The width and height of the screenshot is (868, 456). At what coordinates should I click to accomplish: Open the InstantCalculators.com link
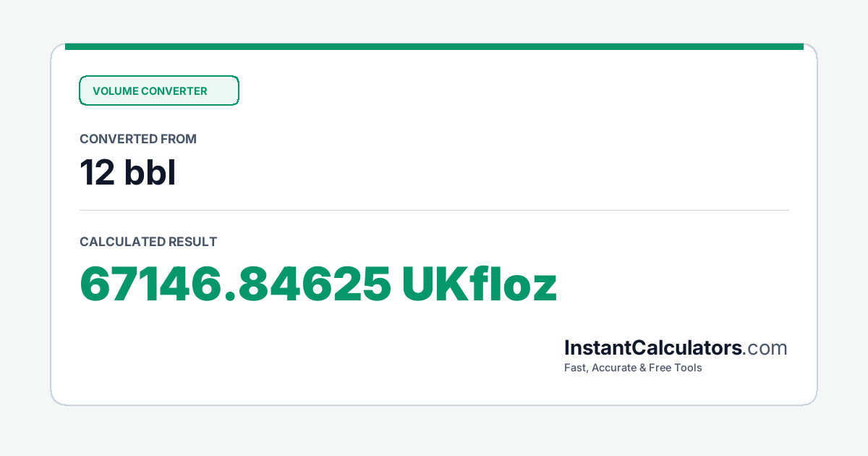point(676,348)
